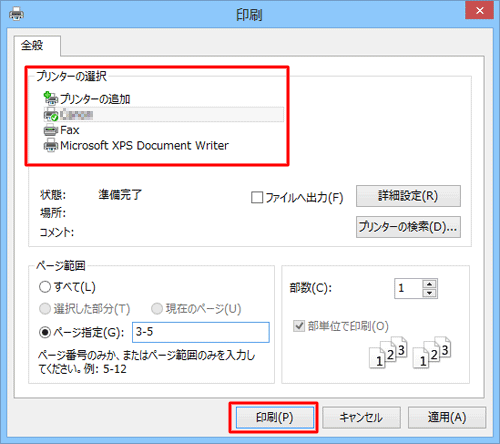Image resolution: width=500 pixels, height=444 pixels.
Task: Select the default printer with green checkmark
Action: [51, 115]
